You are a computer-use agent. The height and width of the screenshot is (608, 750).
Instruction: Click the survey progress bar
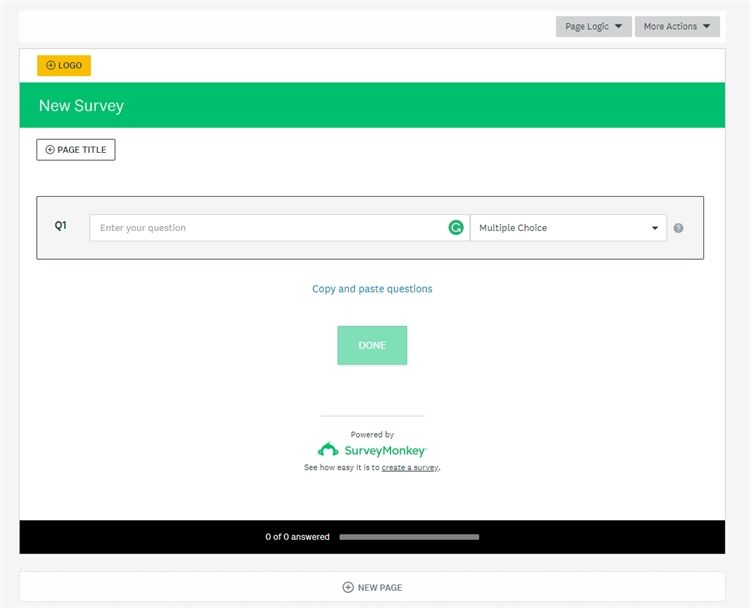[409, 537]
